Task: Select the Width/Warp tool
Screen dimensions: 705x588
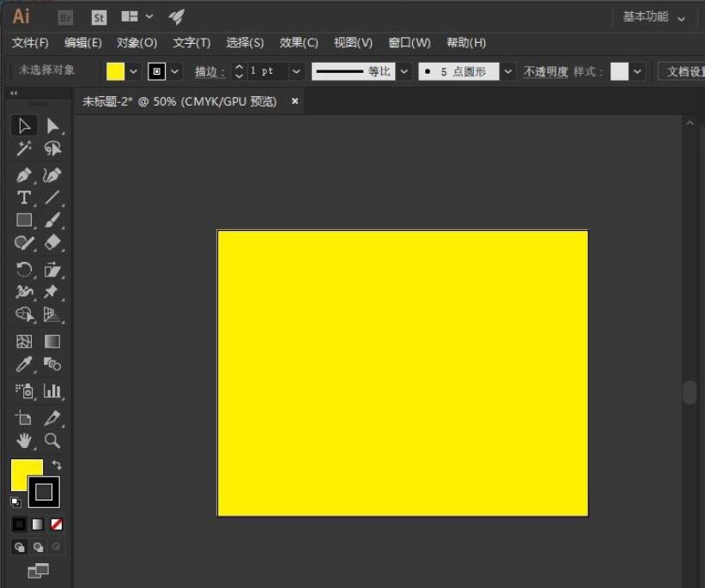Action: tap(24, 292)
